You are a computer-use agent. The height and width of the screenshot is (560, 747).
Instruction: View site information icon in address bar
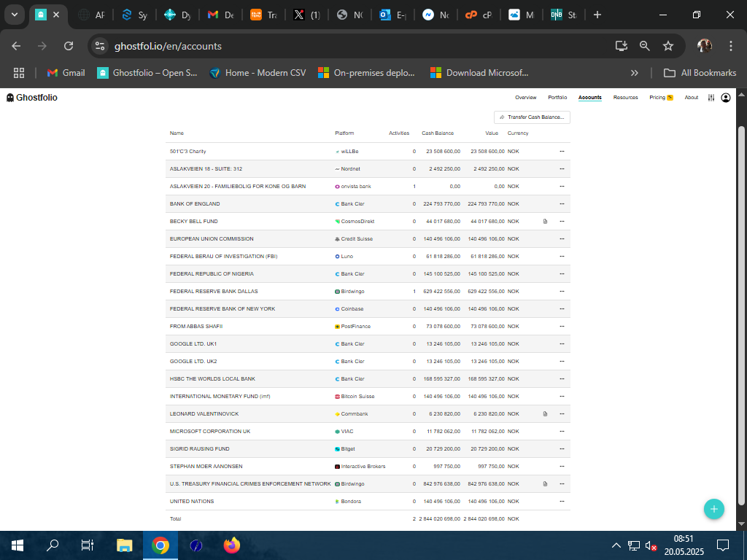[100, 46]
